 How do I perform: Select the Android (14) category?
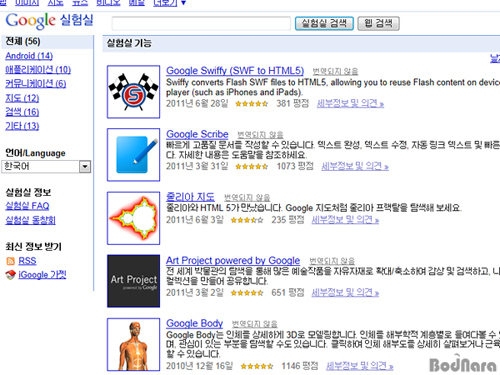tap(29, 56)
